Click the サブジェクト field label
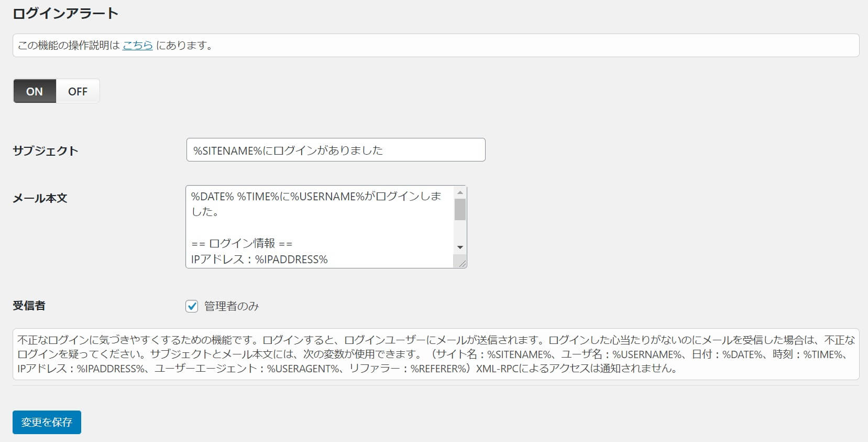Viewport: 868px width, 442px height. point(46,151)
